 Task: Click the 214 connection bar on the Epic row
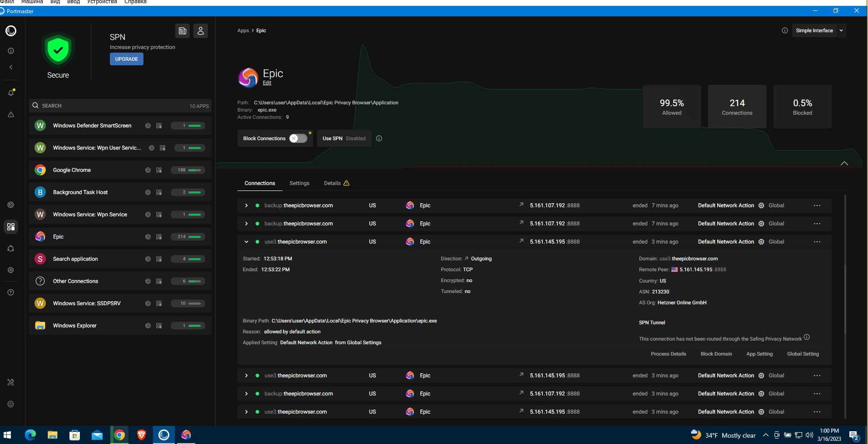pos(188,237)
